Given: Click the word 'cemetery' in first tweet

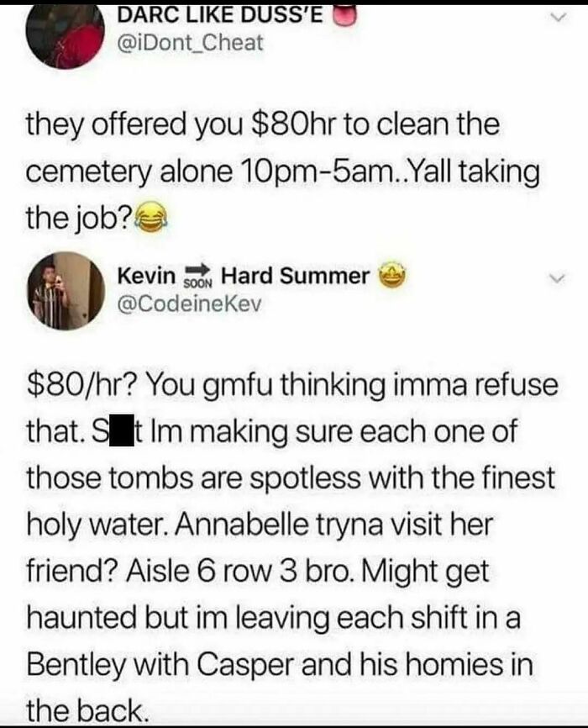Looking at the screenshot, I should (x=89, y=172).
